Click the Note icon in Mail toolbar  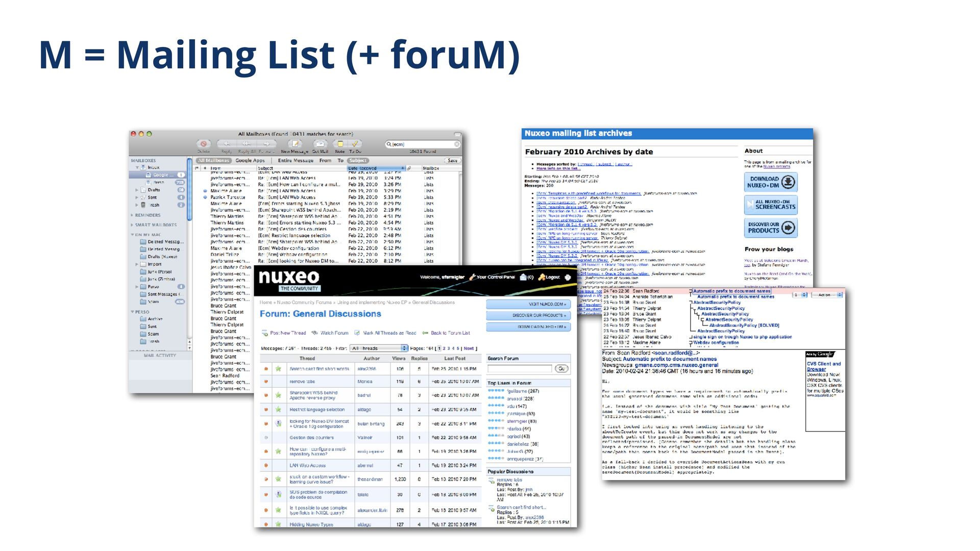340,144
